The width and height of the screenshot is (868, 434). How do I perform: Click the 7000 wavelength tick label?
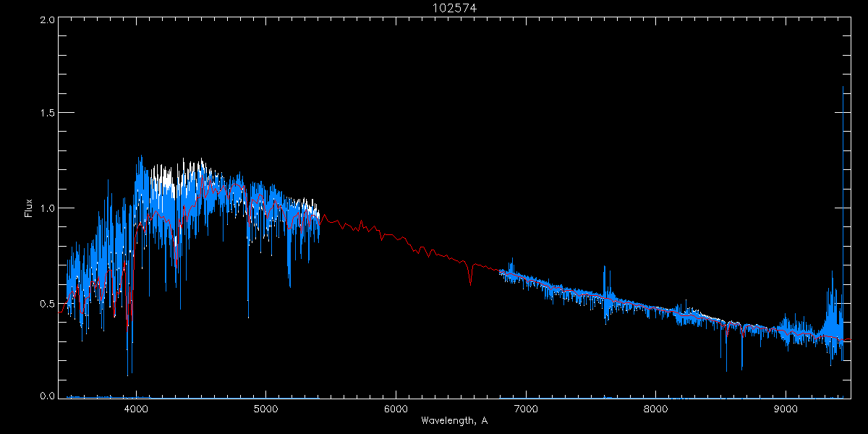click(x=526, y=409)
